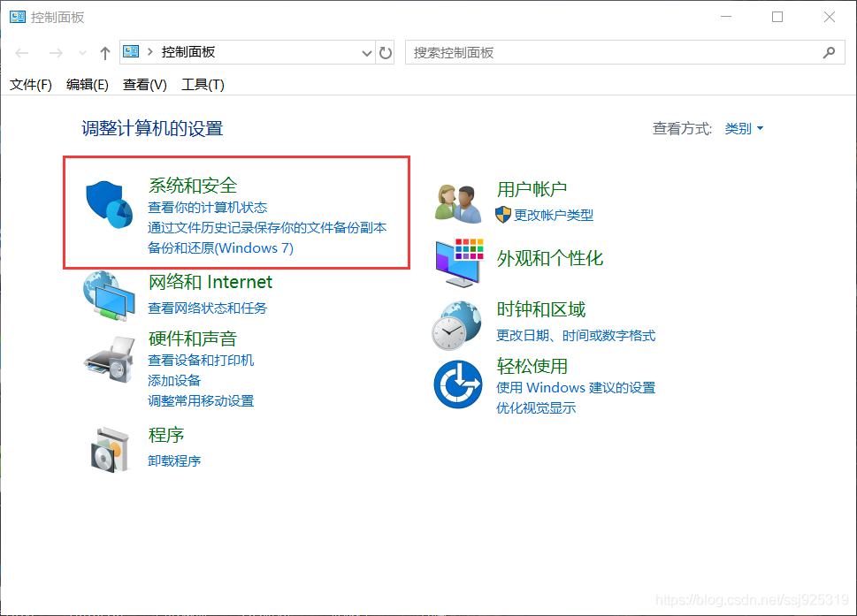Viewport: 857px width, 616px height.
Task: Open the 外观和个性化 category link
Action: [550, 258]
